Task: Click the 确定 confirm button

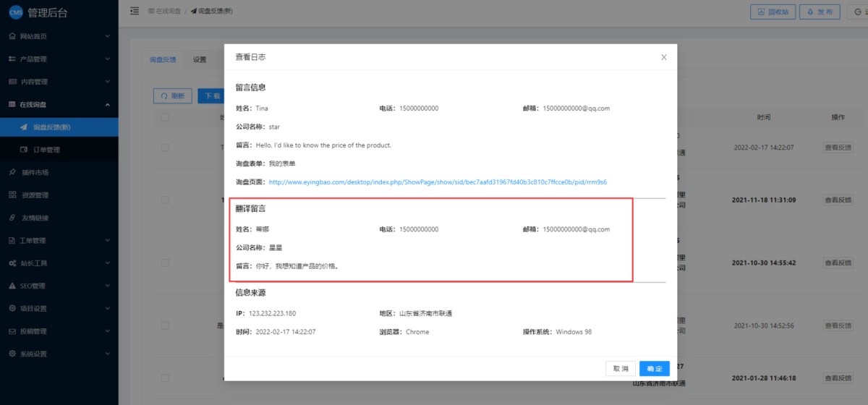Action: click(x=654, y=369)
